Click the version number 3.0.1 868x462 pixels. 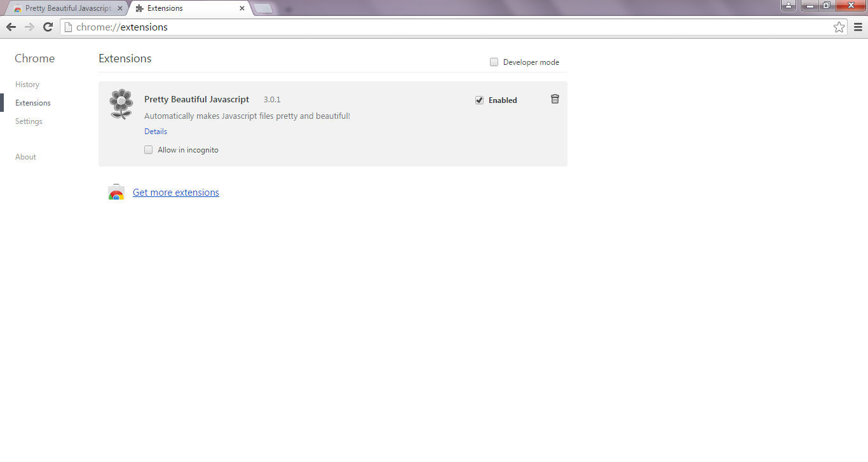point(272,100)
